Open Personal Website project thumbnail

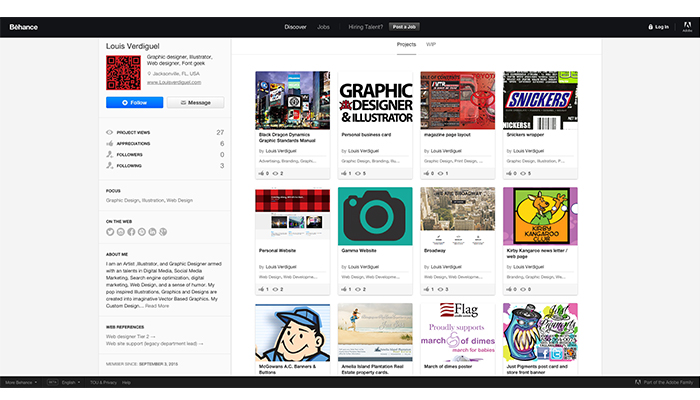pyautogui.click(x=292, y=216)
